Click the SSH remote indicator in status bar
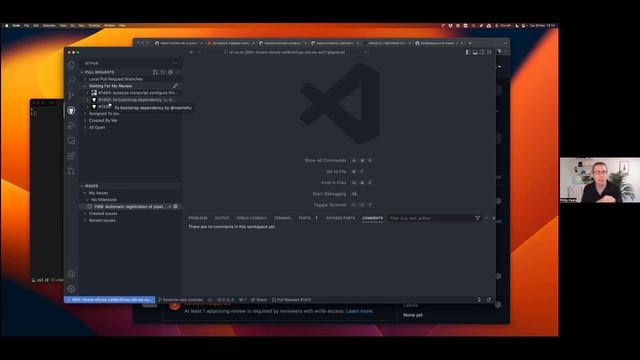Screen dimensions: 640x360 [x=110, y=300]
